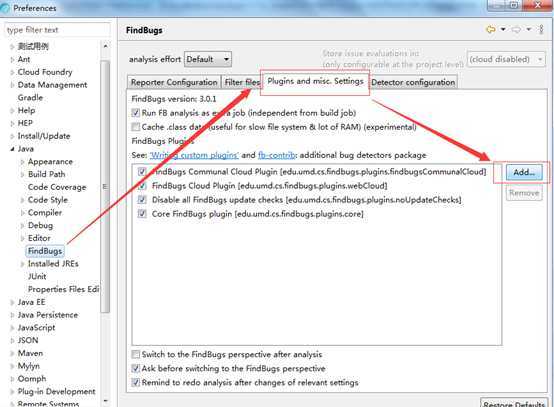
Task: Toggle Run FB analysis as extra job
Action: [x=136, y=113]
